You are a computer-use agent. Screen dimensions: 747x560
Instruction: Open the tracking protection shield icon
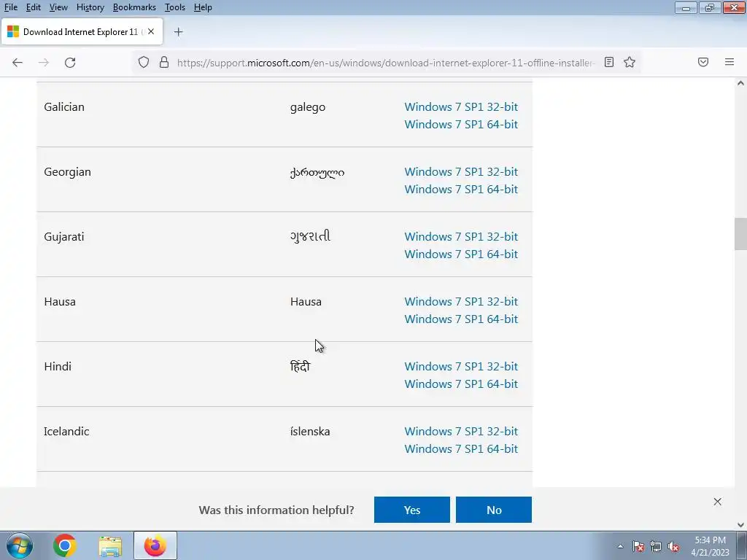click(x=144, y=63)
